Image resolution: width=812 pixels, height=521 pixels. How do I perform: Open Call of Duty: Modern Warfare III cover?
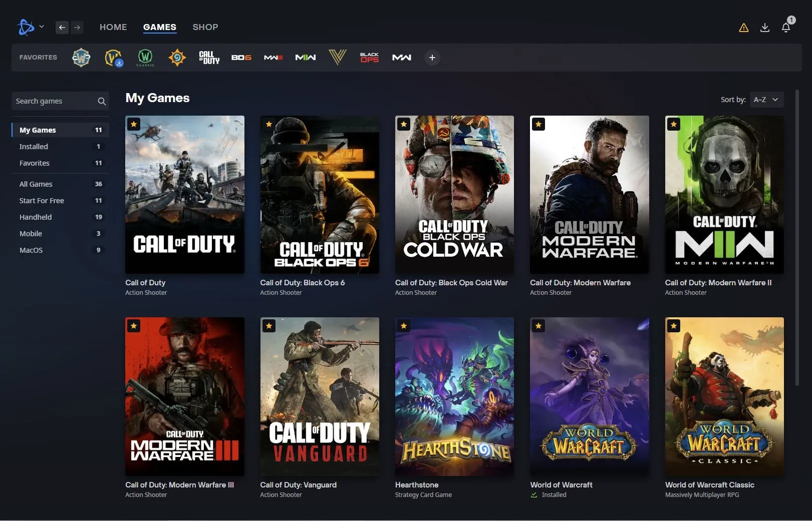185,396
